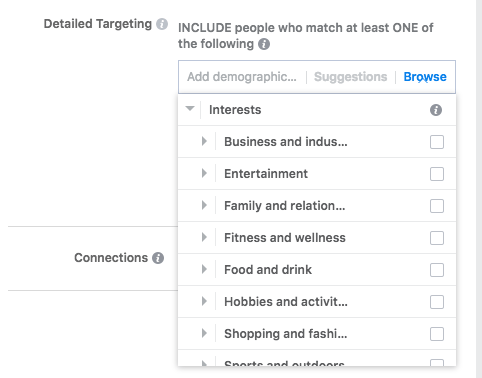Tick Shopping and fashion checkbox
The width and height of the screenshot is (482, 378).
click(x=437, y=334)
